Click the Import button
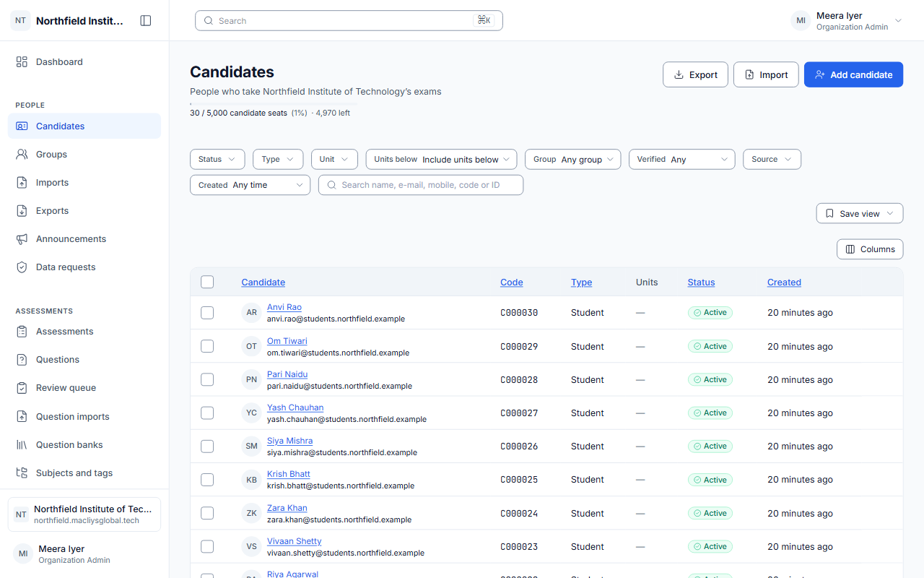The width and height of the screenshot is (924, 578). (766, 74)
